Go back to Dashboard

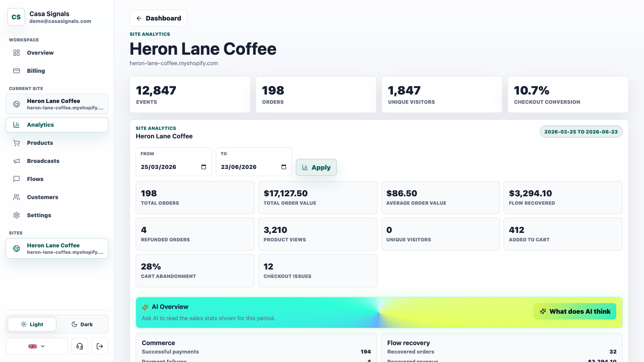coord(158,18)
